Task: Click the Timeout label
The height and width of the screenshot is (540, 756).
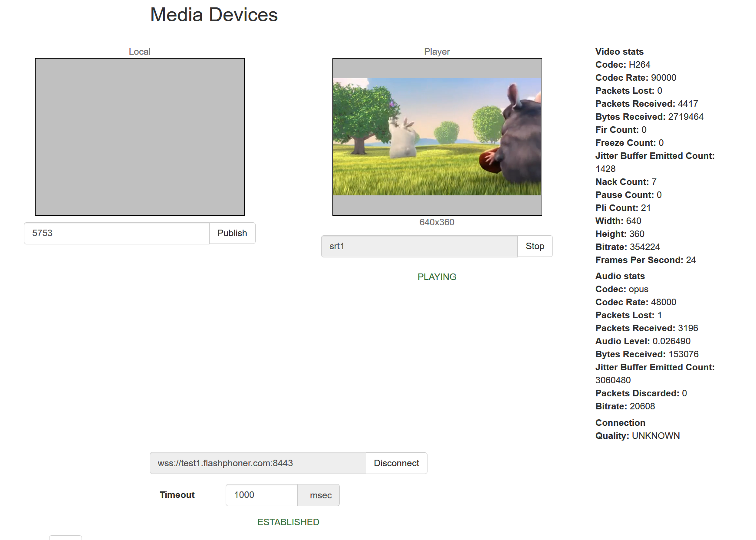Action: click(177, 495)
